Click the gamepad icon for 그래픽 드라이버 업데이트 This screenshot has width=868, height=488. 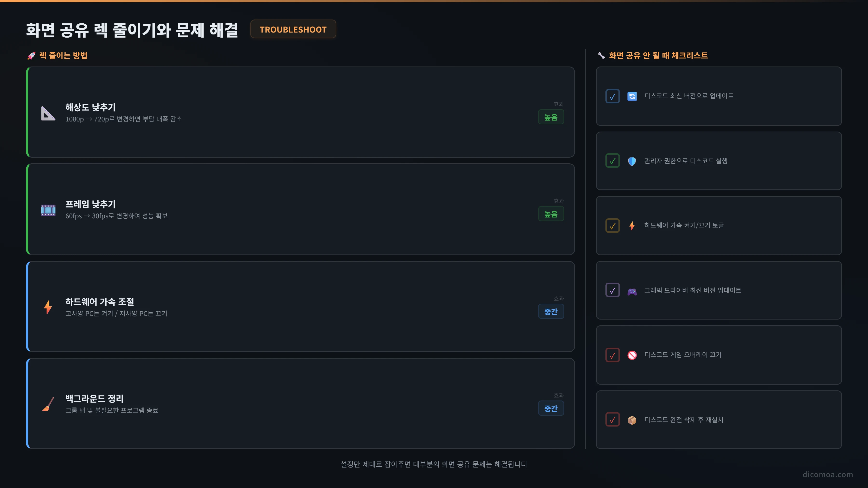coord(632,291)
